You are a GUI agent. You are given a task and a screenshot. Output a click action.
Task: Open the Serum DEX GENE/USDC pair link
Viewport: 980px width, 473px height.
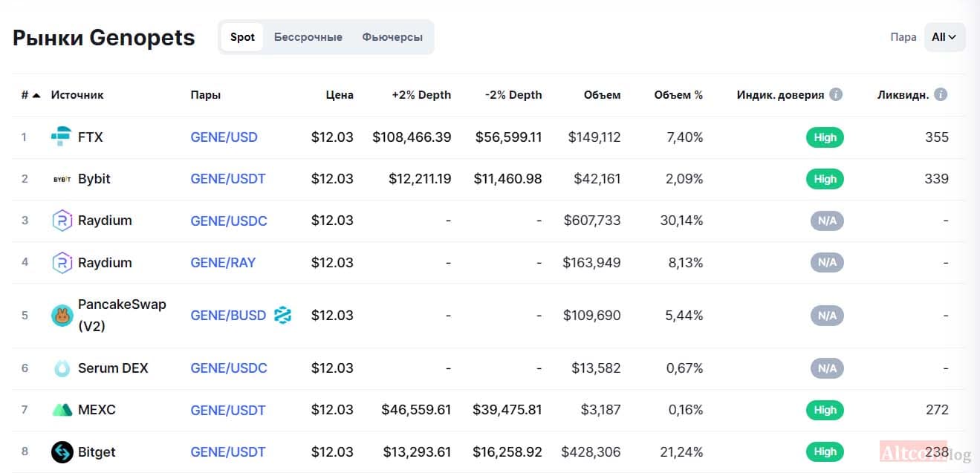pyautogui.click(x=229, y=368)
